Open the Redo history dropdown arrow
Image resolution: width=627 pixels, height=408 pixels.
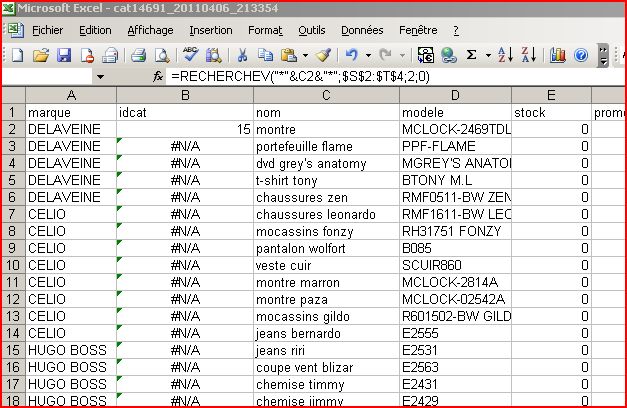403,55
